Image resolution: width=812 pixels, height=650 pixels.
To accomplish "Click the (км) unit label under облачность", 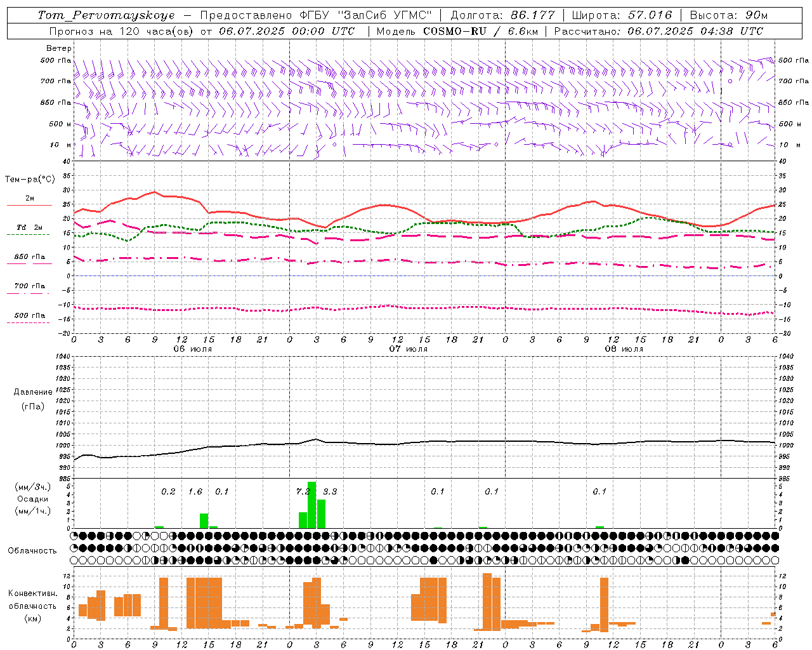I will 32,618.
